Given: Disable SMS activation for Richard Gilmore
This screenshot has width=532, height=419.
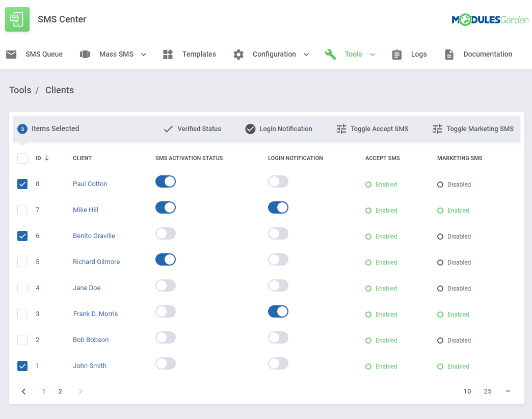Looking at the screenshot, I should point(166,259).
